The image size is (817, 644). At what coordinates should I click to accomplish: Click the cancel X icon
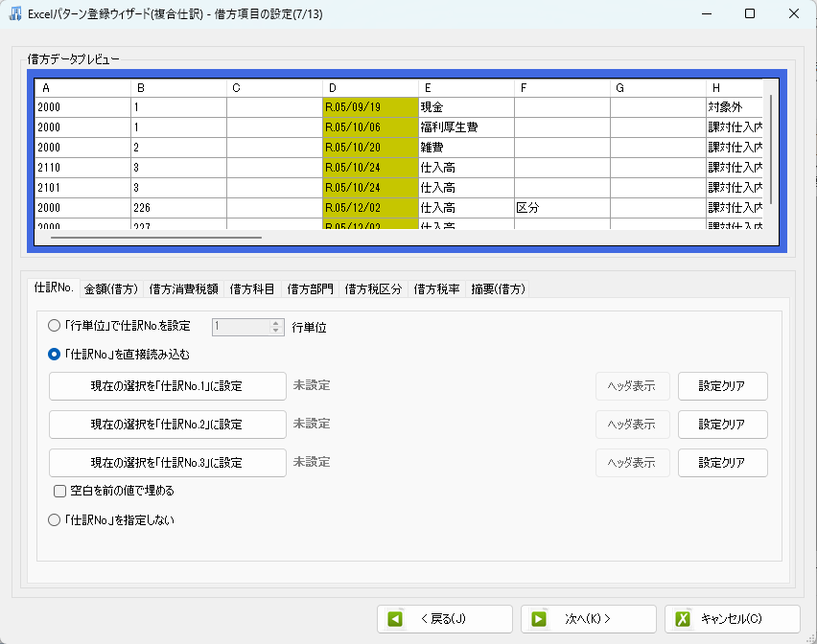[683, 619]
